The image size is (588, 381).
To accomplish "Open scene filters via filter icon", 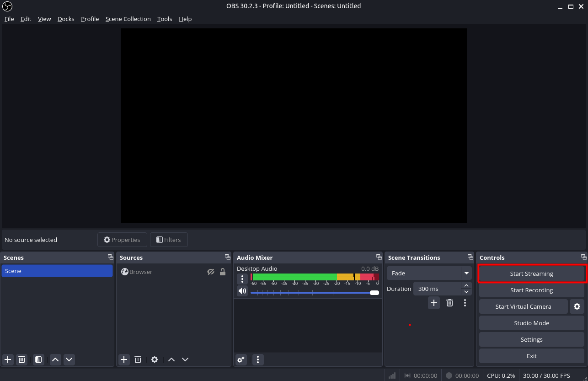I will (38, 360).
